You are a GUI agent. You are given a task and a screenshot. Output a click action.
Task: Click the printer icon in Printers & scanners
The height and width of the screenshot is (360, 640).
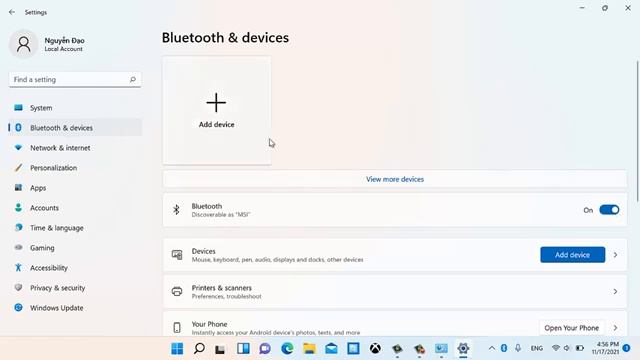177,291
